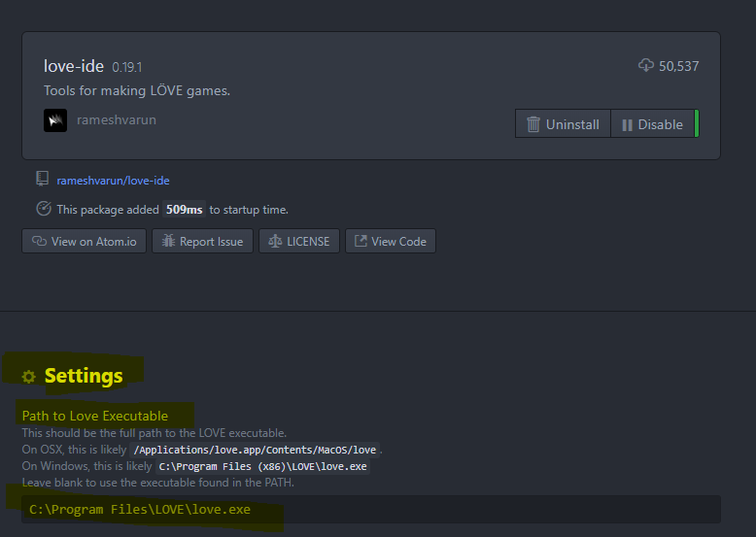Click the pause icon on Disable
756x537 pixels.
[627, 124]
